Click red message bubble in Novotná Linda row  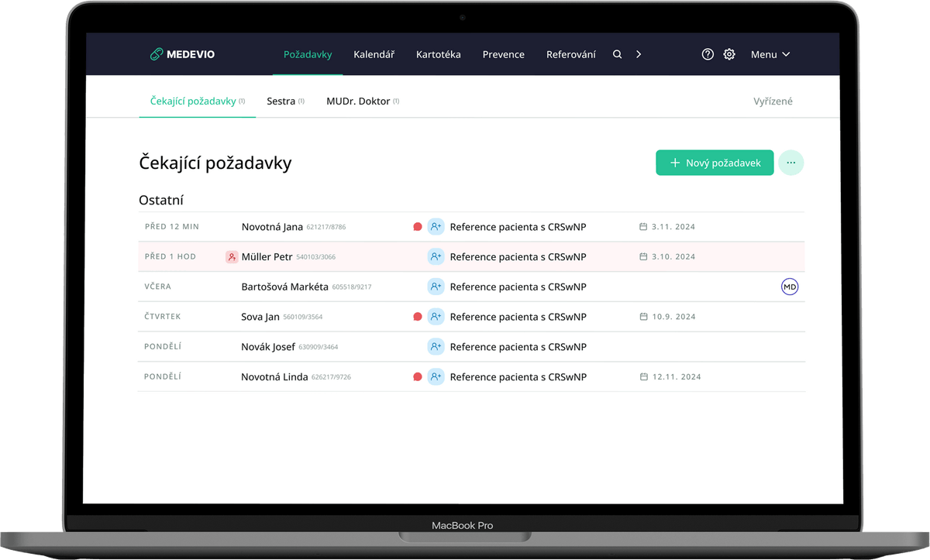pyautogui.click(x=418, y=377)
